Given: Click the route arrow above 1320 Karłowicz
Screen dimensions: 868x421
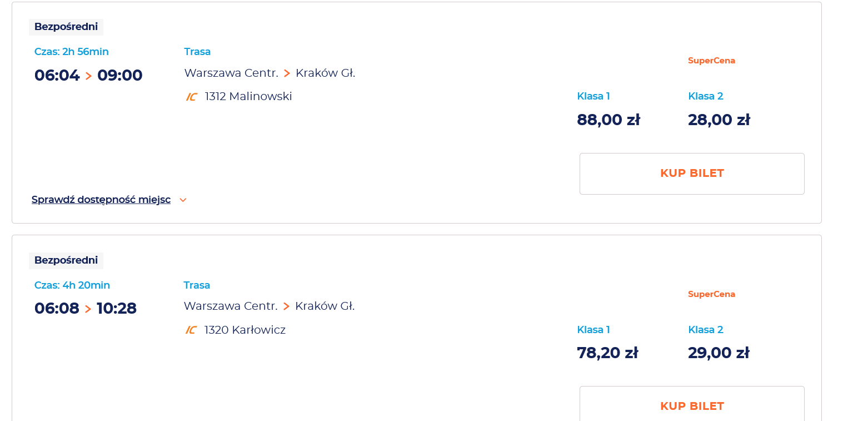Looking at the screenshot, I should click(x=286, y=306).
